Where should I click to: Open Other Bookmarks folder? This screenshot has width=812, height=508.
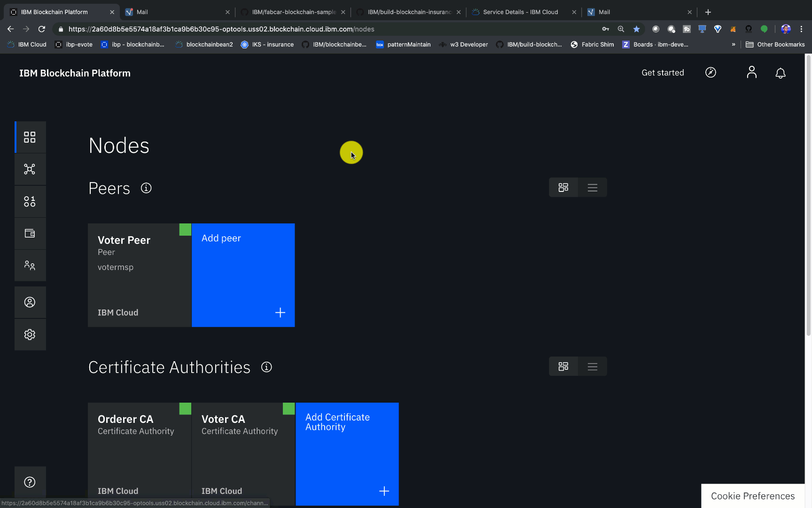click(x=775, y=44)
